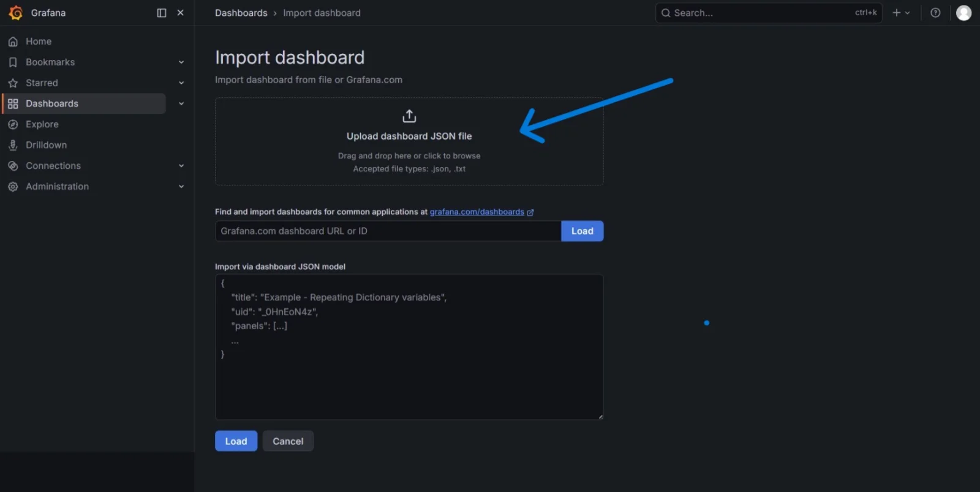Click the Upload dashboard JSON file drop zone
This screenshot has width=980, height=492.
[x=409, y=141]
